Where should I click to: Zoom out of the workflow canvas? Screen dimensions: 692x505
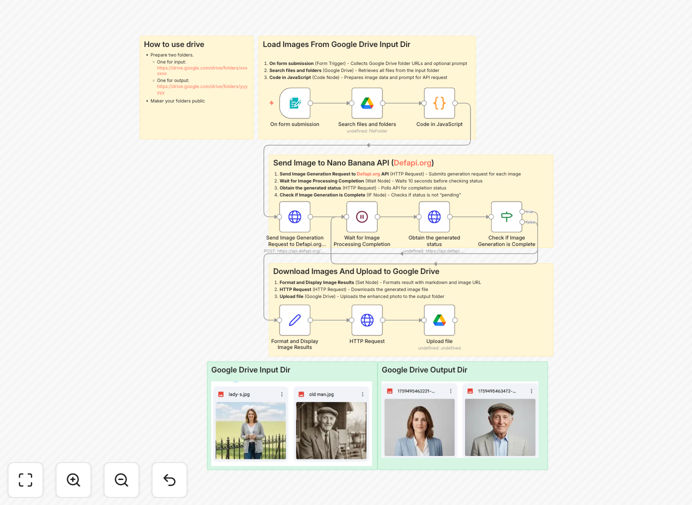[121, 480]
